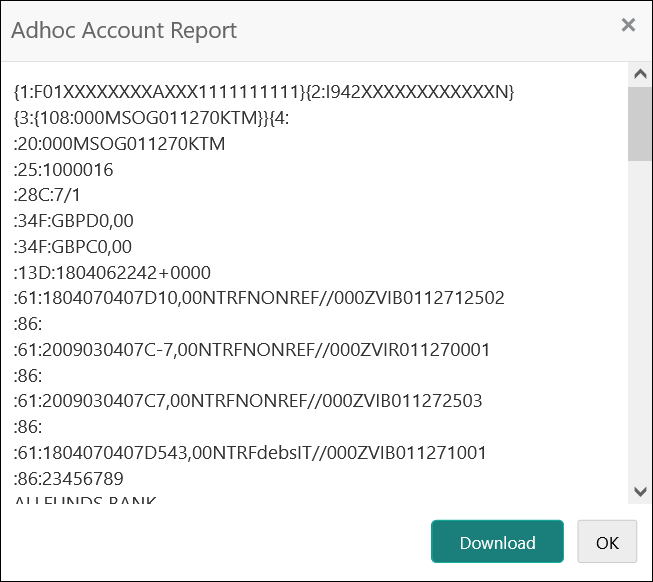
Task: Click the :34F:GBPC0,00 line
Action: pyautogui.click(x=72, y=247)
